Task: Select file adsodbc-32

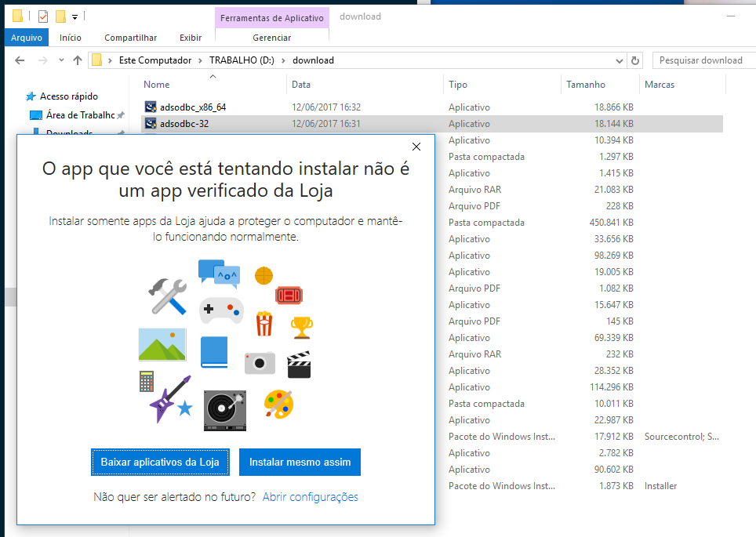Action: click(184, 123)
